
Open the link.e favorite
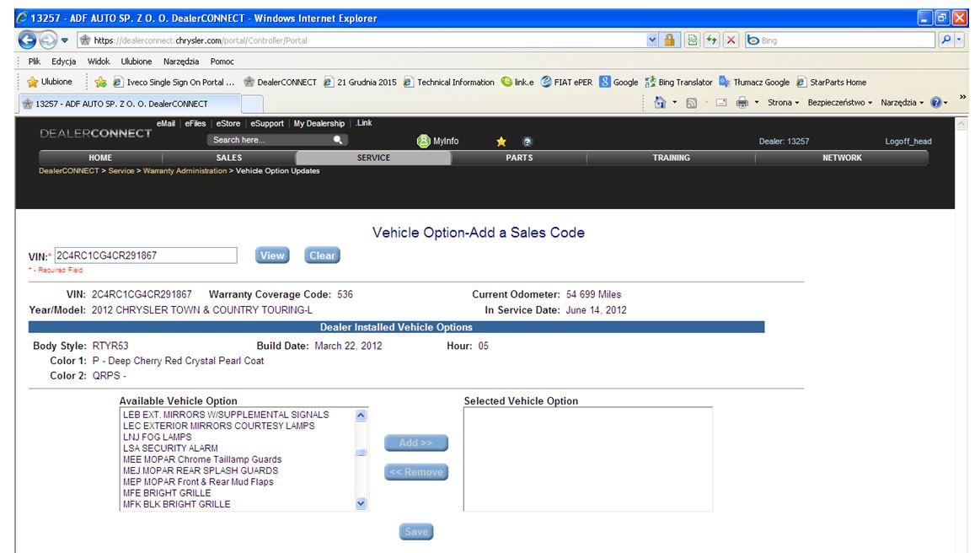point(517,82)
